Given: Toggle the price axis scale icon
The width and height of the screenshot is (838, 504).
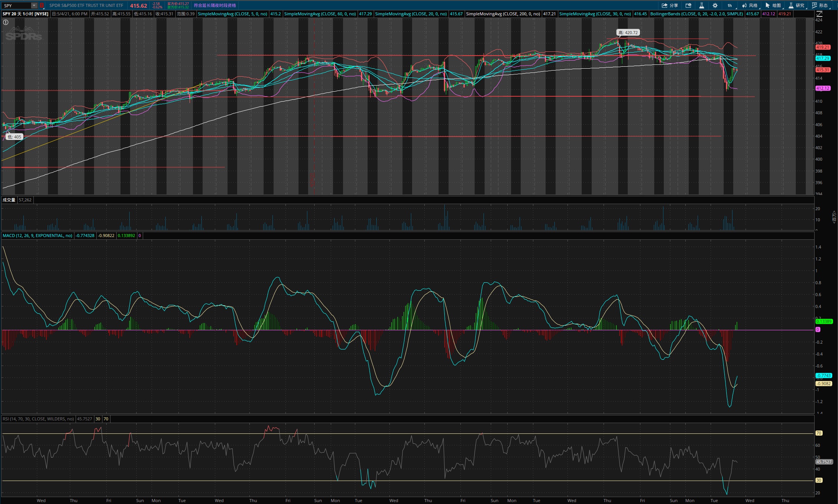Looking at the screenshot, I should click(819, 14).
